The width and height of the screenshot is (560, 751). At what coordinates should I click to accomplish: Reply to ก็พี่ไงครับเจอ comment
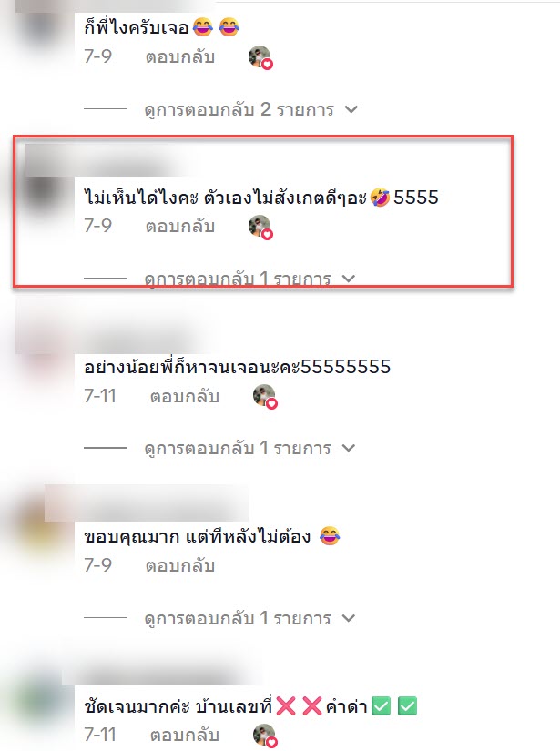180,57
